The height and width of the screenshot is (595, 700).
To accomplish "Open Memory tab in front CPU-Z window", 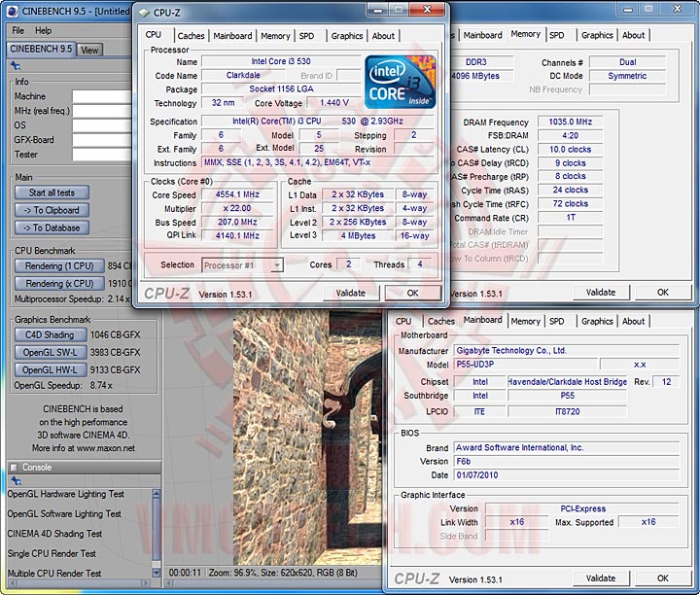I will click(x=275, y=36).
